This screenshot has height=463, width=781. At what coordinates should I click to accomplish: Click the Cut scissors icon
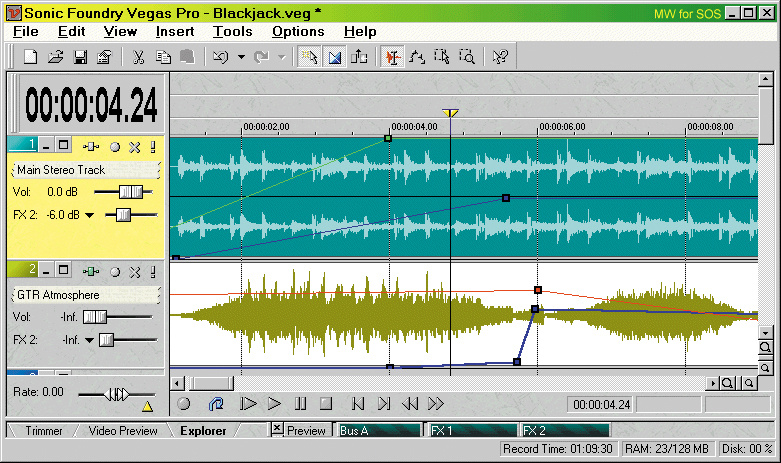pos(139,57)
